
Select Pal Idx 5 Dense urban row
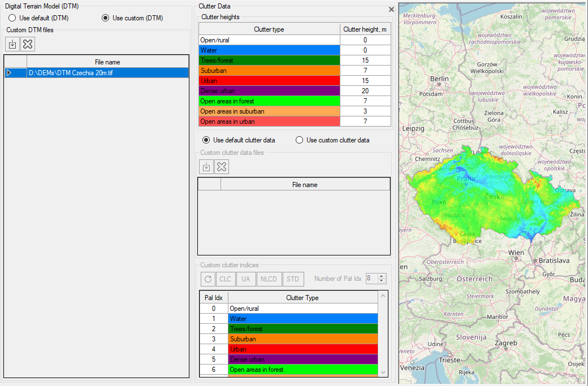click(289, 359)
